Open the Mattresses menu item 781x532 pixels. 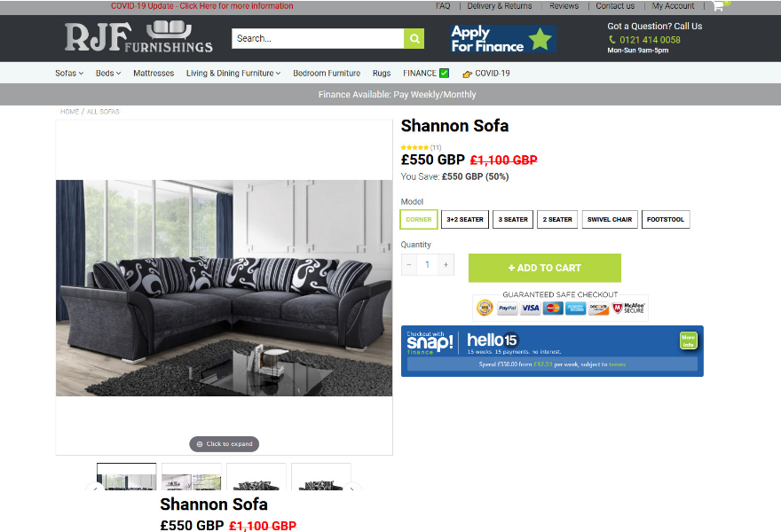[154, 74]
